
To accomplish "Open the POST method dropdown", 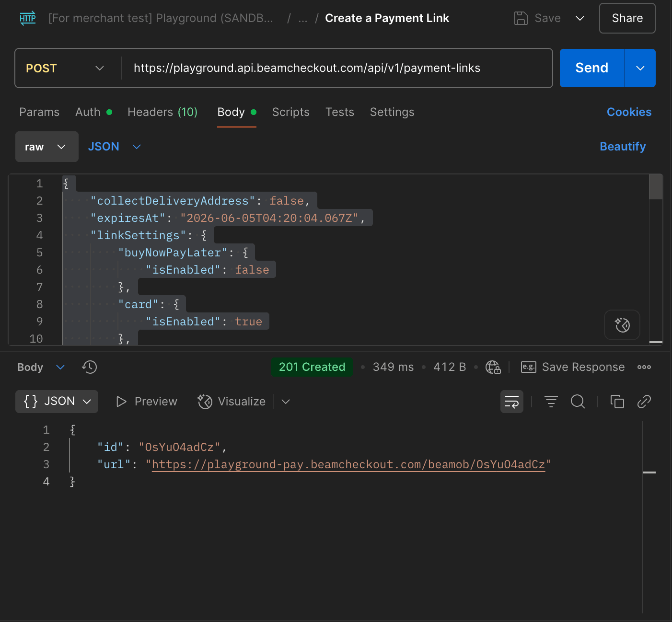I will tap(65, 68).
